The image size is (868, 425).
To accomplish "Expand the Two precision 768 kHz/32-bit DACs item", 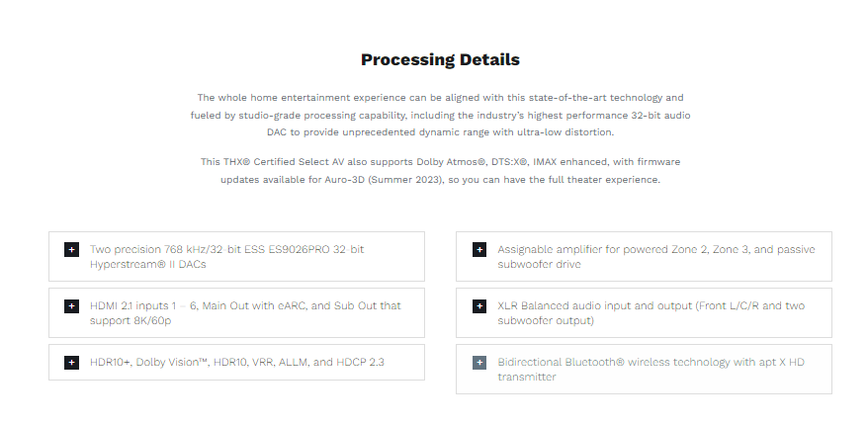I will tap(226, 257).
